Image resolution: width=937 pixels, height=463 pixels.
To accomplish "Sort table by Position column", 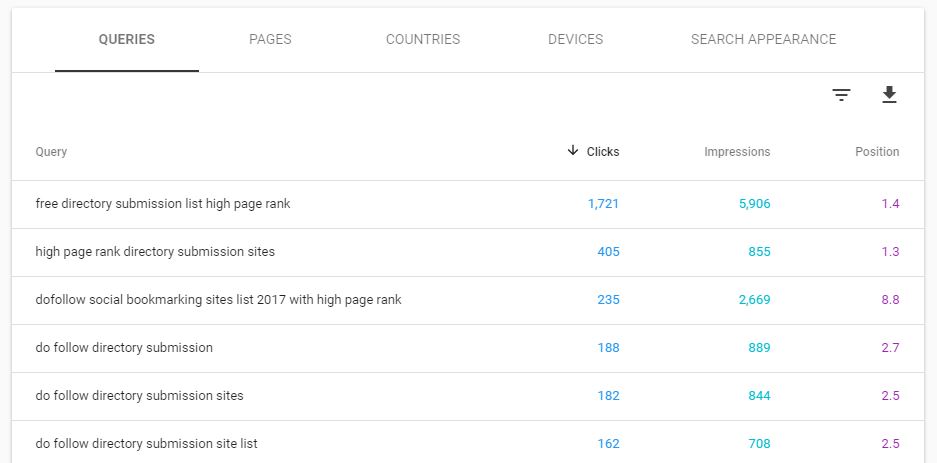I will (877, 152).
